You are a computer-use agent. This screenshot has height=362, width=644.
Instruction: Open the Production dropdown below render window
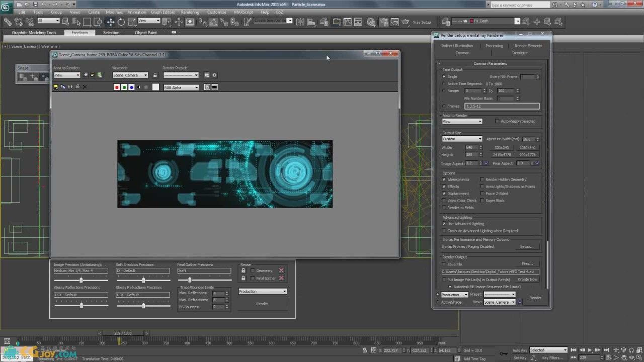point(263,291)
